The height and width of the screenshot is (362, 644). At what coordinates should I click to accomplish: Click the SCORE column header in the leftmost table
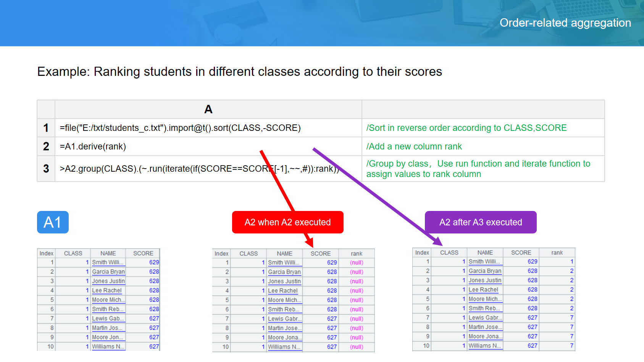(143, 253)
